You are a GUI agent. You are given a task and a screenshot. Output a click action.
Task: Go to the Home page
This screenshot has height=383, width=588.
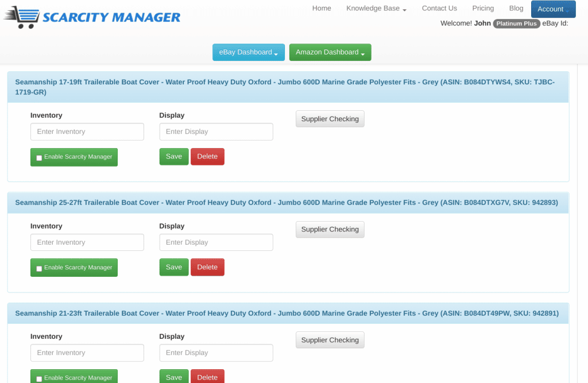[322, 8]
